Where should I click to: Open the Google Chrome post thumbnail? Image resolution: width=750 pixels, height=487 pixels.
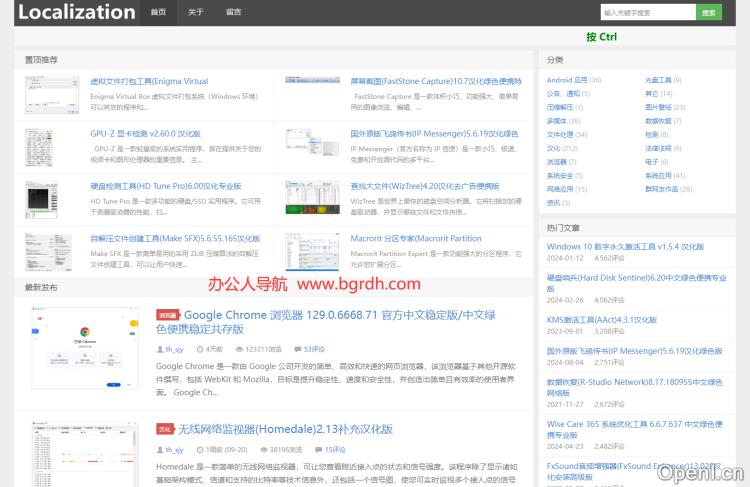coord(85,348)
